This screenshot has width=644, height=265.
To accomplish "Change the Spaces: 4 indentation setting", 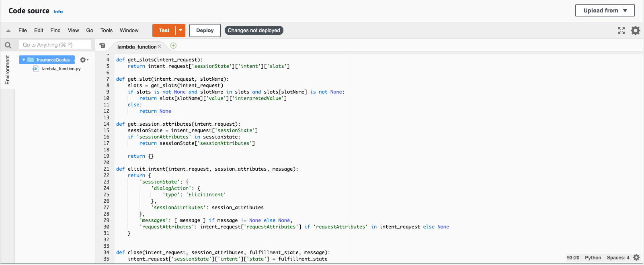I will coord(618,258).
